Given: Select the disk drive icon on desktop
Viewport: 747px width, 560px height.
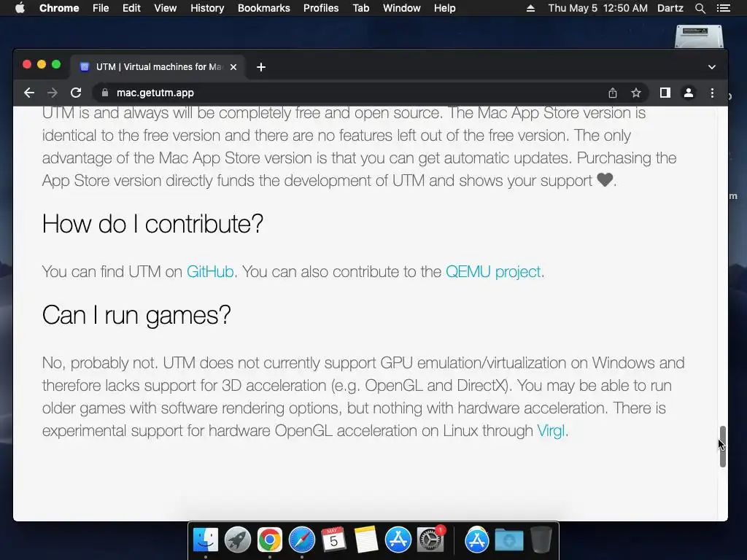Looking at the screenshot, I should [699, 36].
